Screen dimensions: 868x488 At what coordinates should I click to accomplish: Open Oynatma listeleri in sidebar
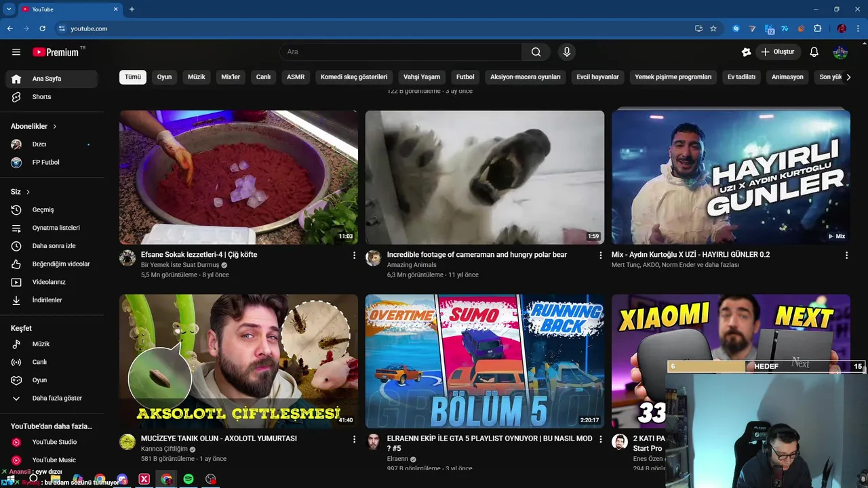click(52, 228)
